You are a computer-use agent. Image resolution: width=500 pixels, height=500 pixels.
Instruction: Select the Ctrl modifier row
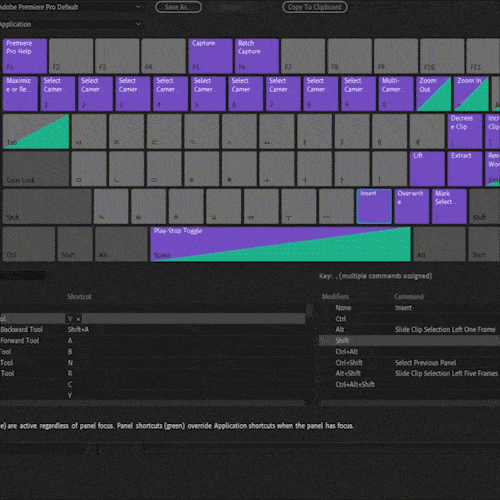409,319
